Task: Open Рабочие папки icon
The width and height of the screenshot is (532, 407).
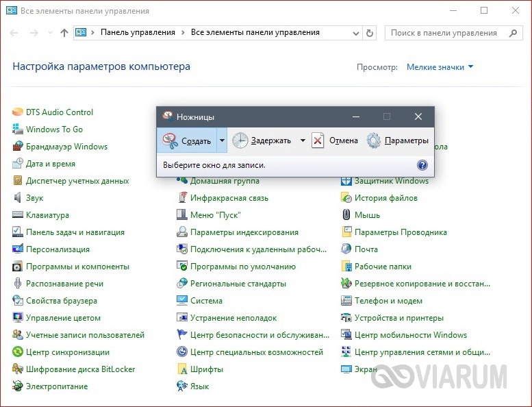Action: pyautogui.click(x=346, y=267)
